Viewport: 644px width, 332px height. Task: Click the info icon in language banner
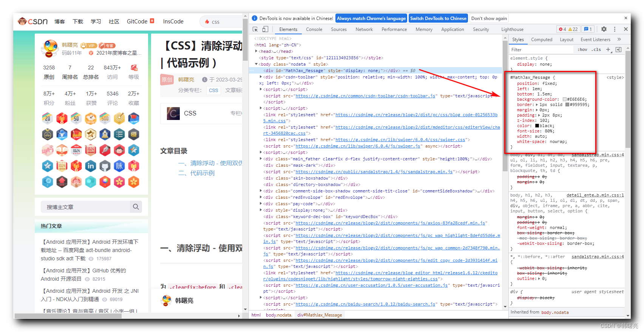(255, 18)
